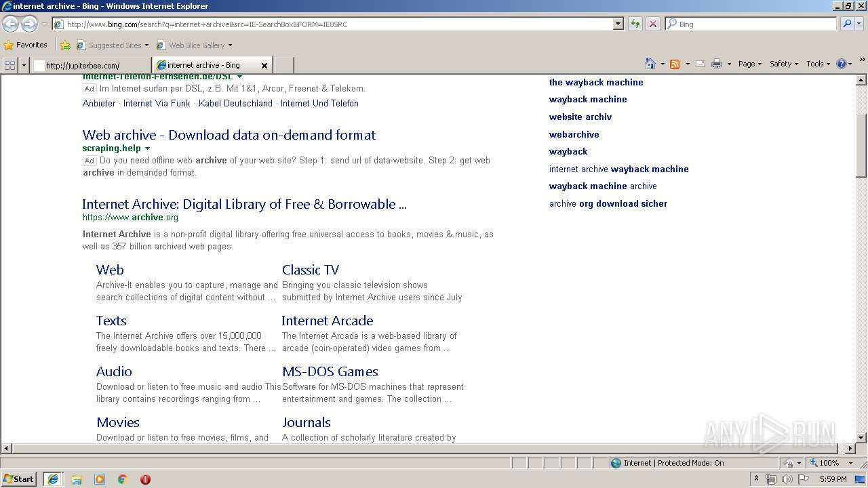868x488 pixels.
Task: Open the Safety menu
Action: (783, 64)
